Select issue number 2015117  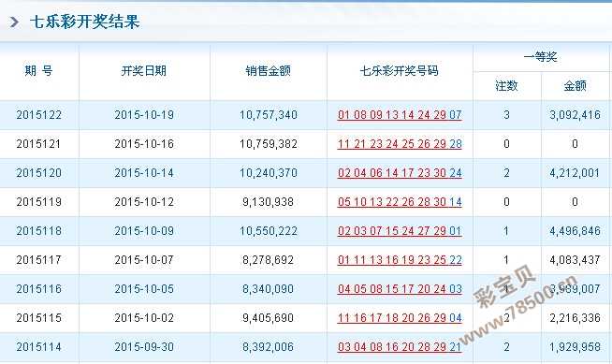38,260
